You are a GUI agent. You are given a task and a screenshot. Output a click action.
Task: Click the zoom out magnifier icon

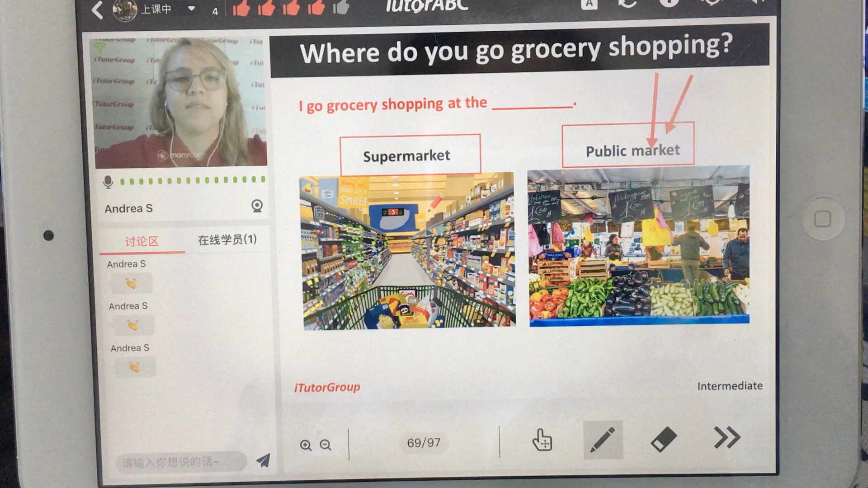pyautogui.click(x=325, y=444)
